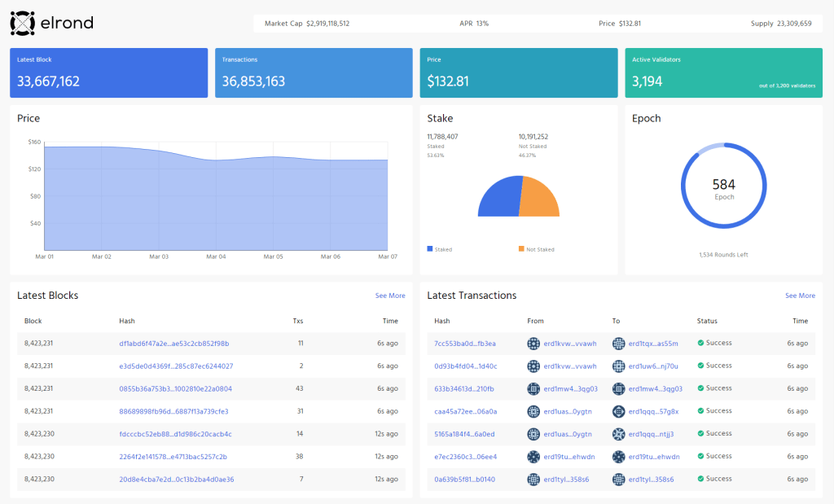Click the avatar icon beside recipient erd1uw6...nj70u
This screenshot has width=834, height=504.
[619, 366]
